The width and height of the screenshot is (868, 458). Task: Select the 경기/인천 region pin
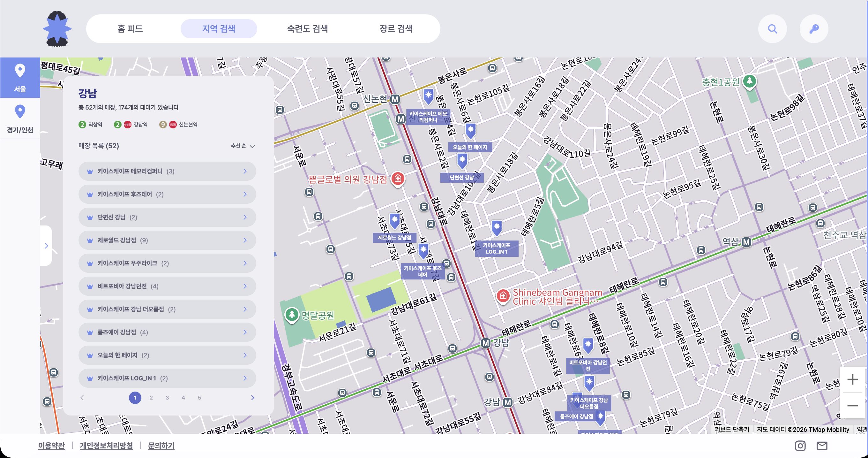click(20, 119)
